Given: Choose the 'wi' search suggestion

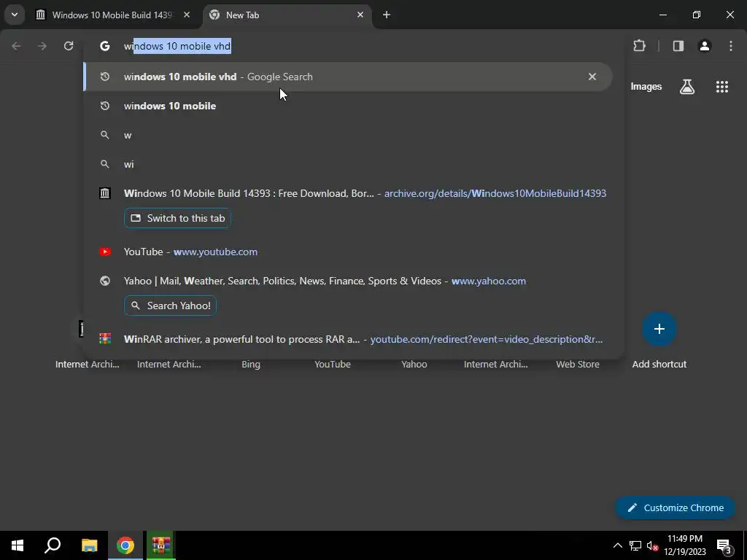Looking at the screenshot, I should (348, 164).
